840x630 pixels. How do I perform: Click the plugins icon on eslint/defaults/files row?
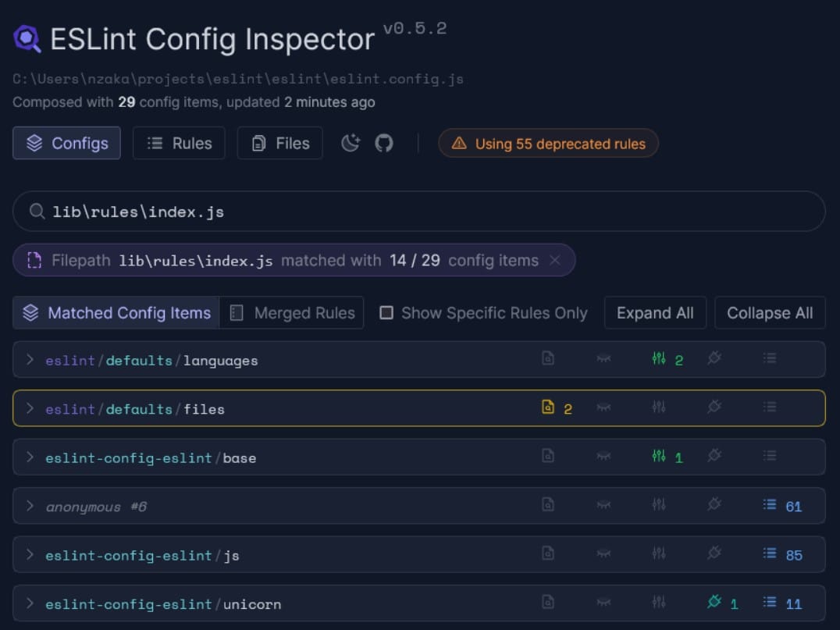714,407
